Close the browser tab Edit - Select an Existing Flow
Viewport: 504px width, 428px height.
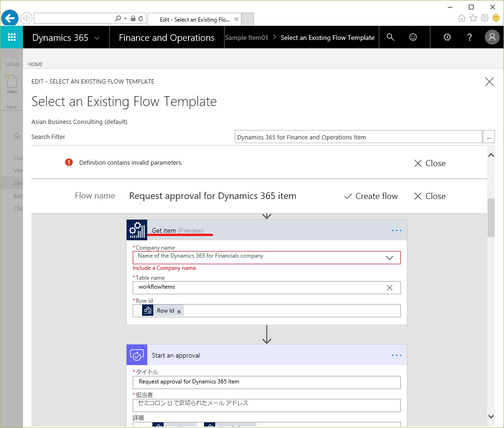236,19
